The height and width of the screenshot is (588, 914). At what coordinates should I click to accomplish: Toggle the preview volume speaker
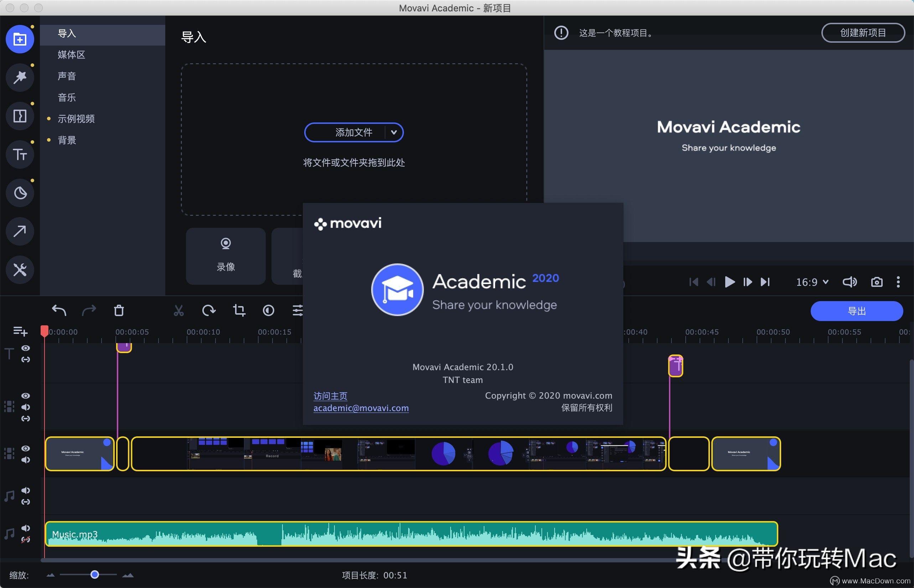point(850,282)
